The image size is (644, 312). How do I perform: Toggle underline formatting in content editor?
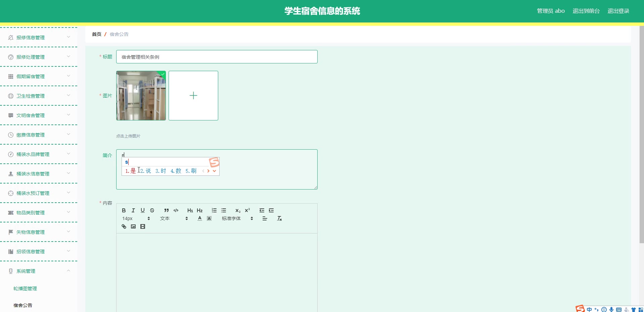(143, 210)
